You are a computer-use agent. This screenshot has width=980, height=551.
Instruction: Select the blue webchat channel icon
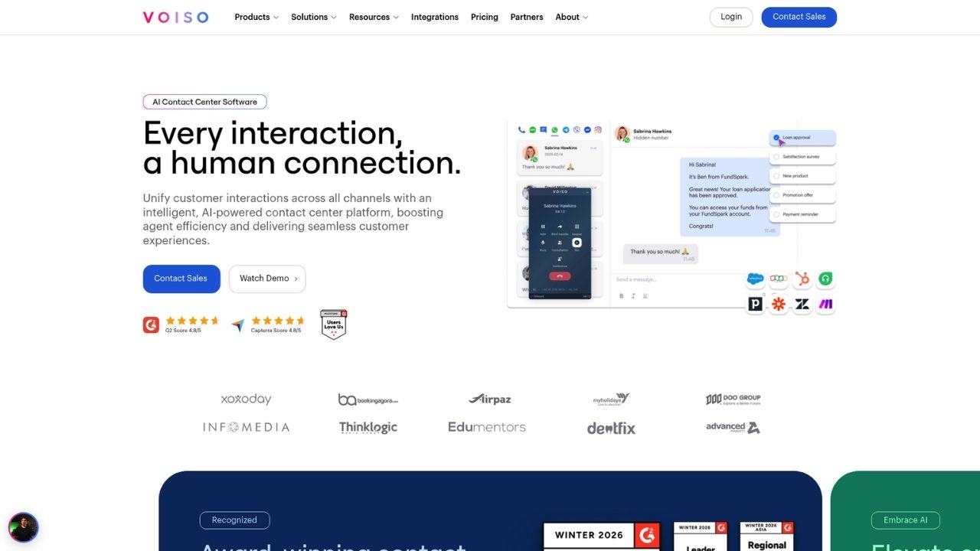pos(544,130)
